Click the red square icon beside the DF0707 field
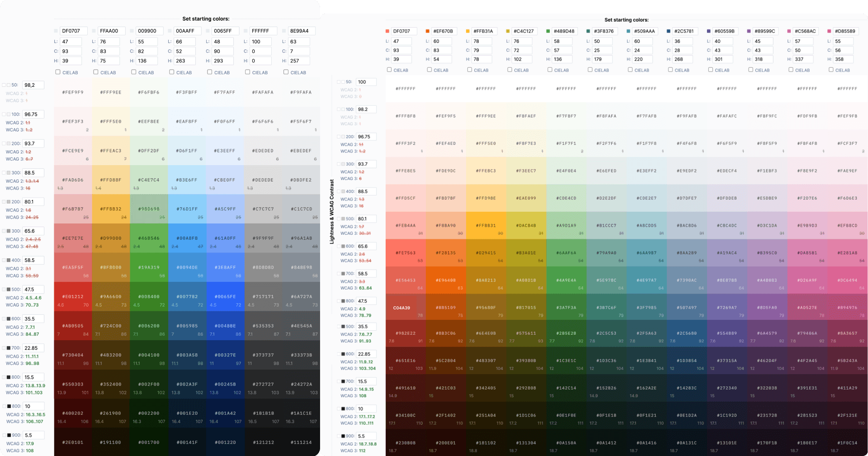Viewport: 868px width, 456px height. [387, 31]
